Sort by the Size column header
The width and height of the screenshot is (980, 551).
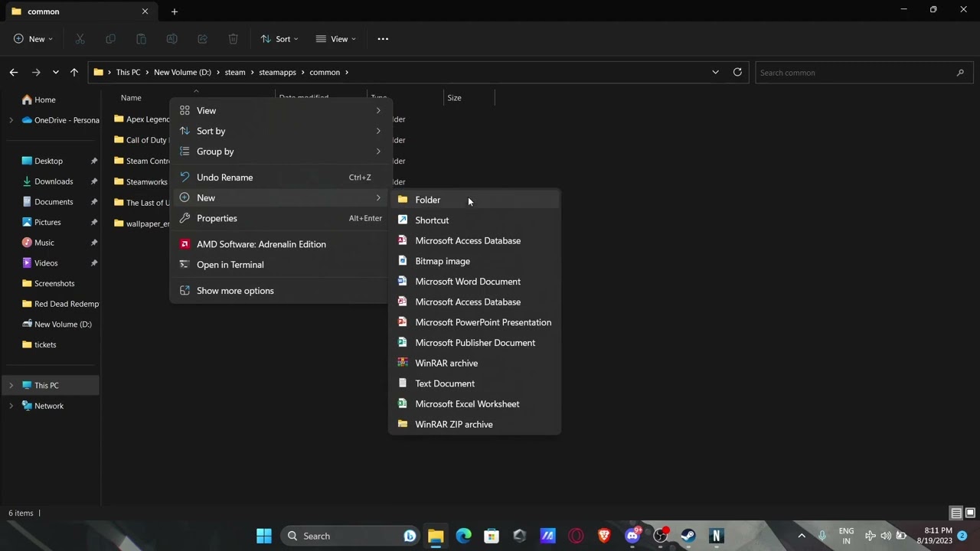(469, 97)
